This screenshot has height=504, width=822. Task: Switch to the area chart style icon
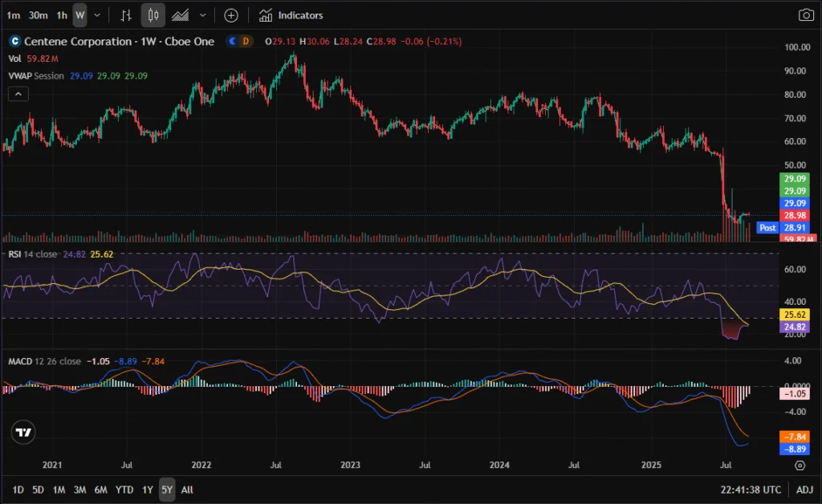181,15
